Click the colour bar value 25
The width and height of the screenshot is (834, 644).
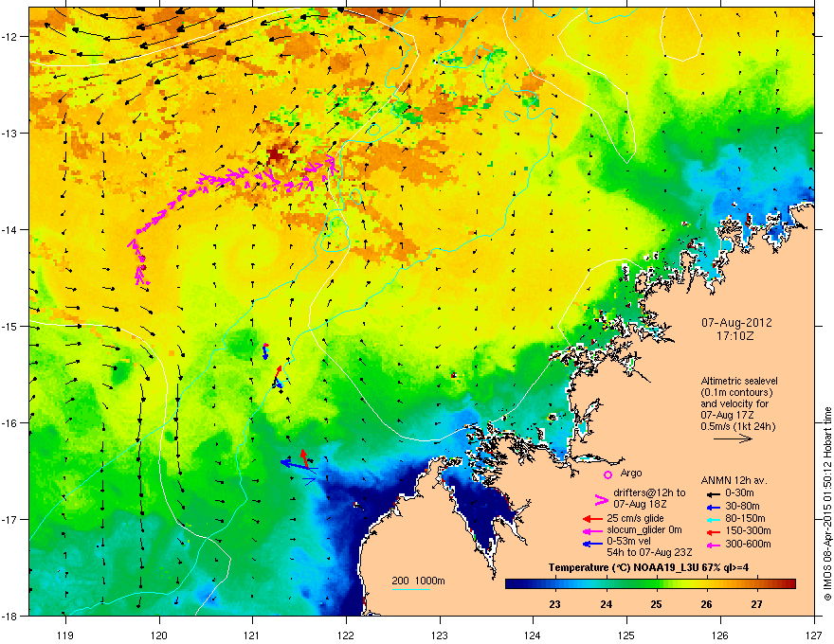point(656,604)
